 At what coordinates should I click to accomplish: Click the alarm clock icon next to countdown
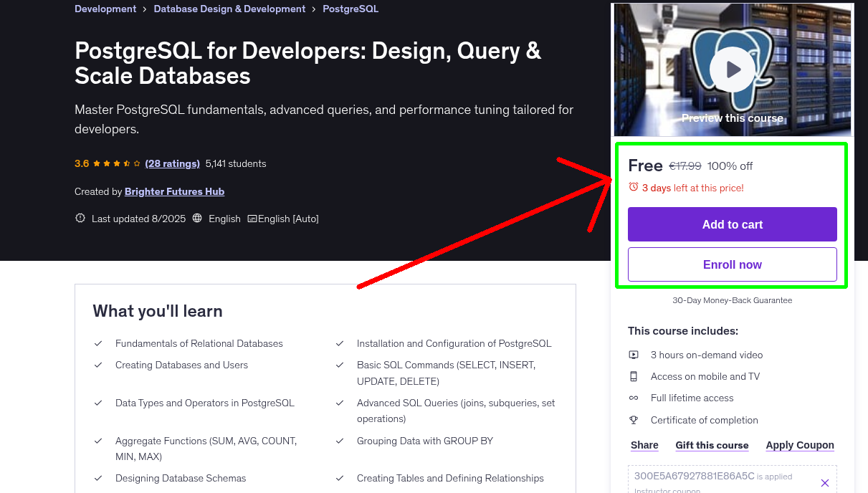(x=633, y=186)
